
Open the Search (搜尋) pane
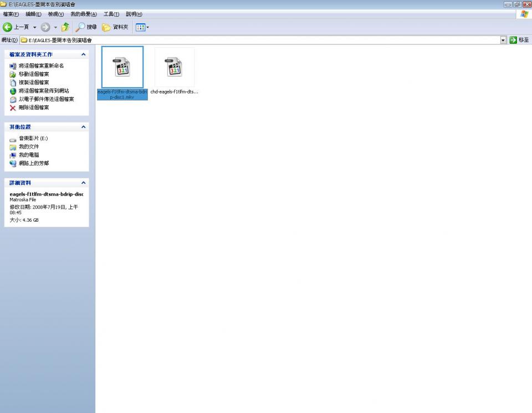[86, 27]
